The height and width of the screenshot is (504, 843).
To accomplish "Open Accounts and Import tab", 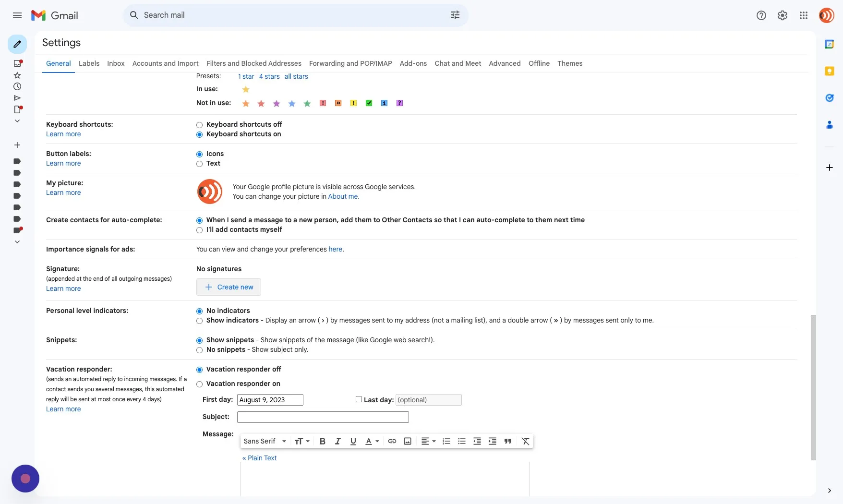I will click(165, 63).
